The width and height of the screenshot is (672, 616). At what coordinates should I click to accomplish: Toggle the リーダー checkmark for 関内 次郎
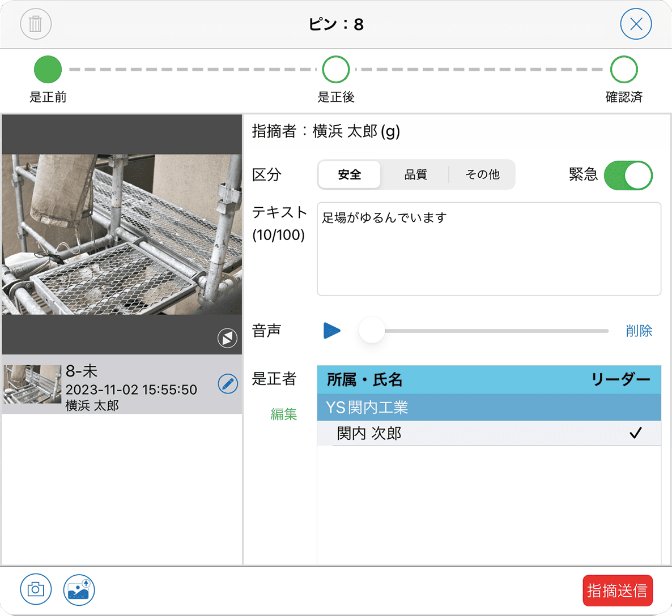636,433
